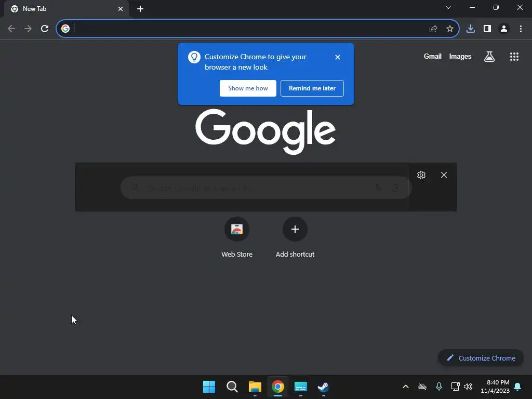Open the teal app on the taskbar
The width and height of the screenshot is (532, 399).
click(x=301, y=387)
